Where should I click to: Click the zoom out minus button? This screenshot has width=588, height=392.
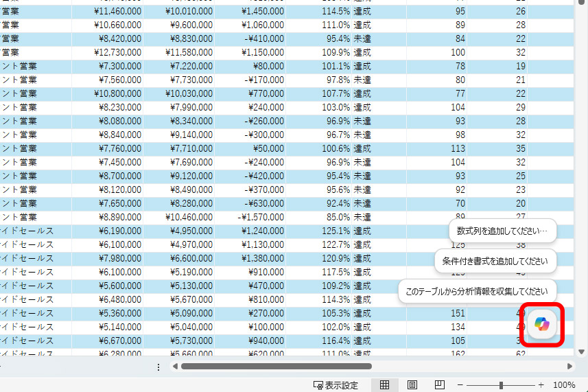coord(460,385)
